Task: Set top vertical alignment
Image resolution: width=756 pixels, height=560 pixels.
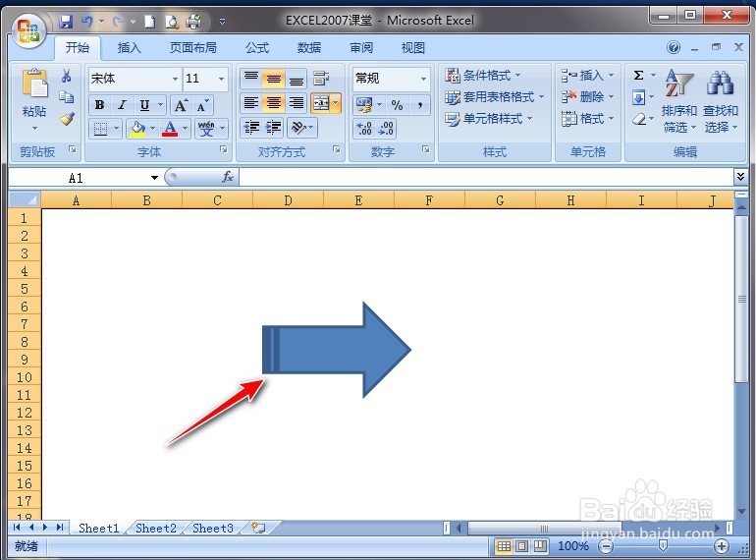Action: pyautogui.click(x=251, y=79)
